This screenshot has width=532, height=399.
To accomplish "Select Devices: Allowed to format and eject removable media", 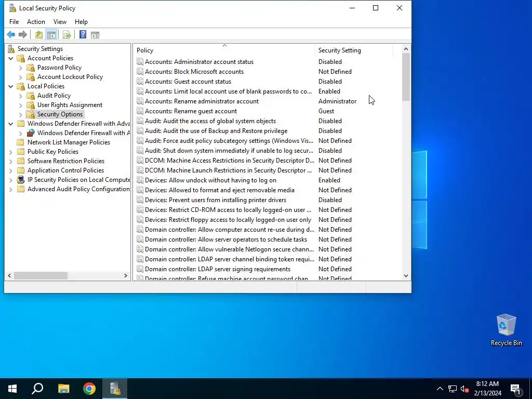I will [x=220, y=190].
